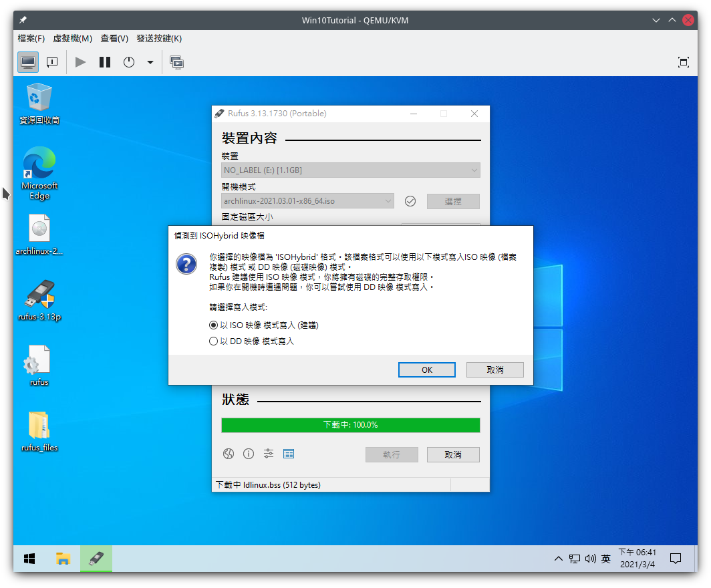Shut down the virtual machine

(x=129, y=62)
